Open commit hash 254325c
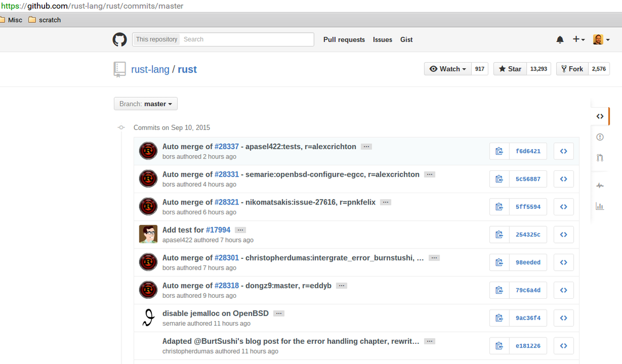This screenshot has height=364, width=622. tap(528, 235)
